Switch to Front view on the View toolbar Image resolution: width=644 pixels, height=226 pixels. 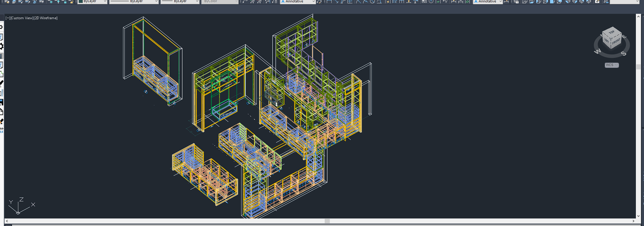point(552,2)
